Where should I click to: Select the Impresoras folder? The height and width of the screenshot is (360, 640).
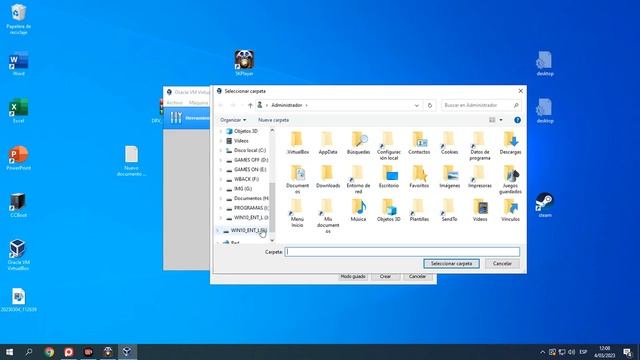point(480,176)
